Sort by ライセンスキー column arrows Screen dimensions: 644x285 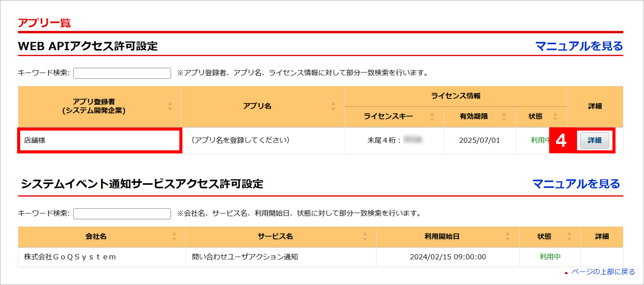(x=432, y=116)
